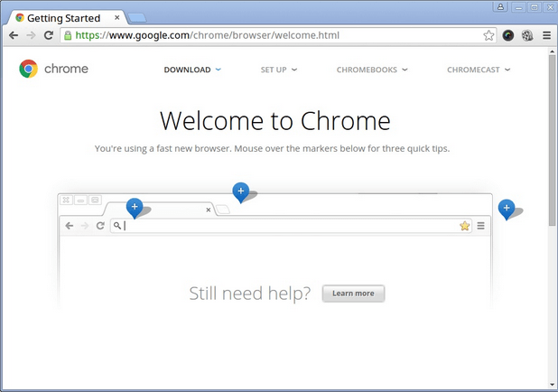Minimize the Chrome window
Image resolution: width=558 pixels, height=392 pixels.
(519, 7)
